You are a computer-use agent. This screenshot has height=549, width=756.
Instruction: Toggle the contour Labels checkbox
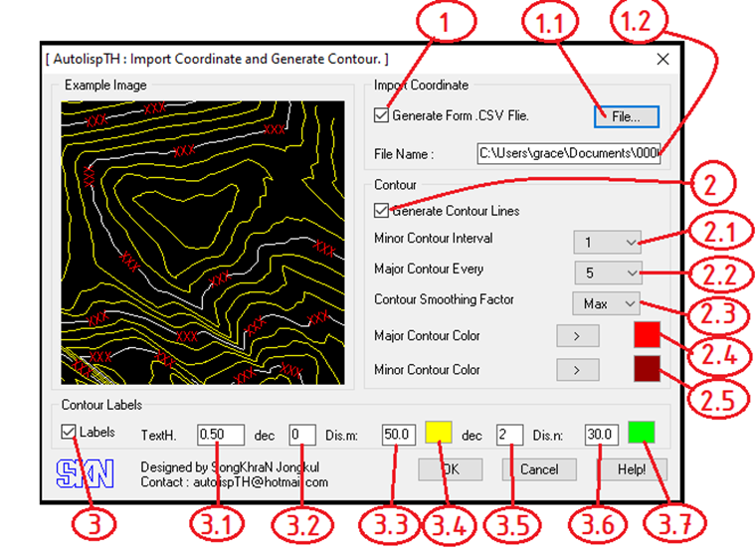tap(69, 432)
